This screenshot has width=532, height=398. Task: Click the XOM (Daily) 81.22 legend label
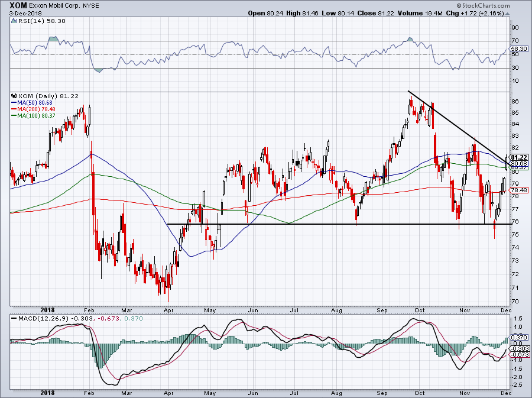coord(48,96)
